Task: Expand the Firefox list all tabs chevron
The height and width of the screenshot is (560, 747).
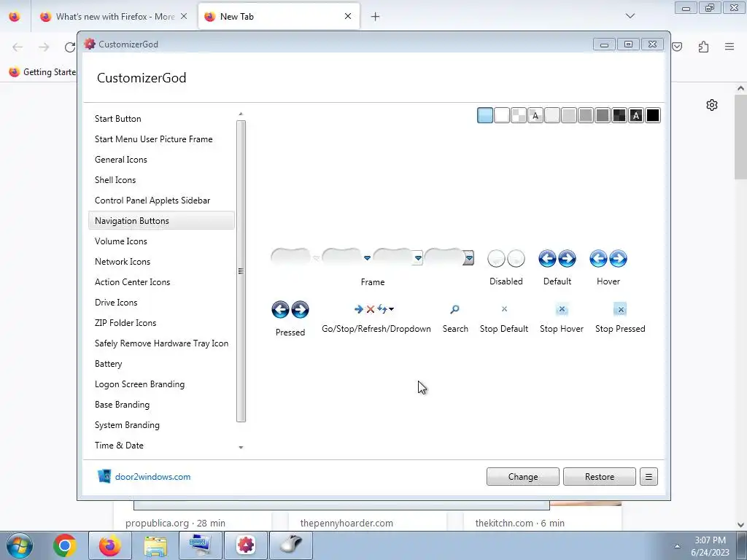Action: coord(630,16)
